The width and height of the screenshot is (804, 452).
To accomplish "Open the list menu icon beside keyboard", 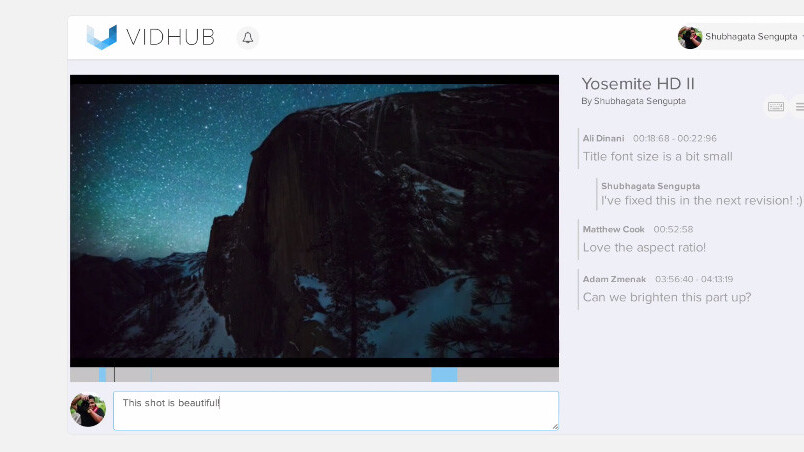I will click(x=799, y=106).
